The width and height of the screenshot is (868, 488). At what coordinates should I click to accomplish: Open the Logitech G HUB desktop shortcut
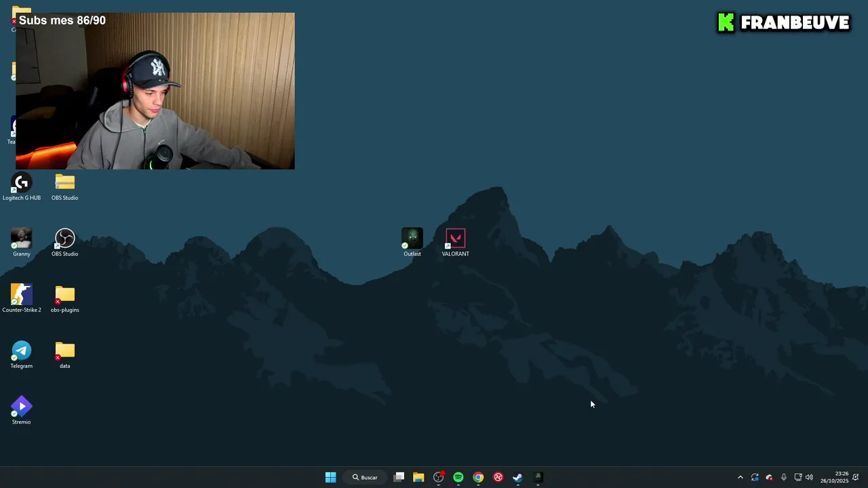(x=21, y=187)
